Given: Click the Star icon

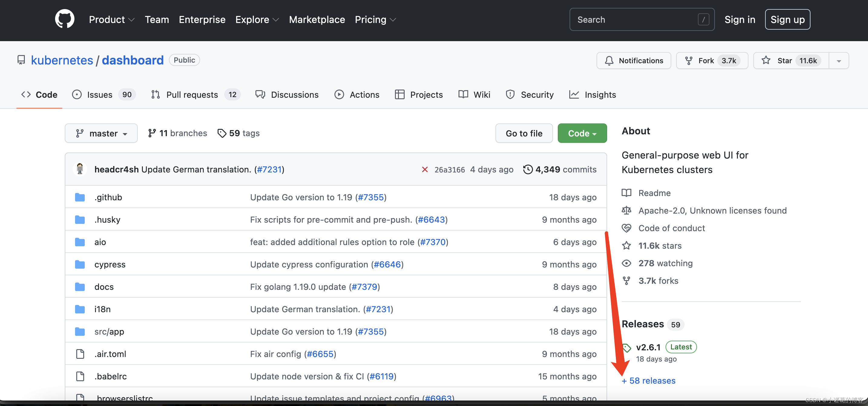Looking at the screenshot, I should 766,60.
